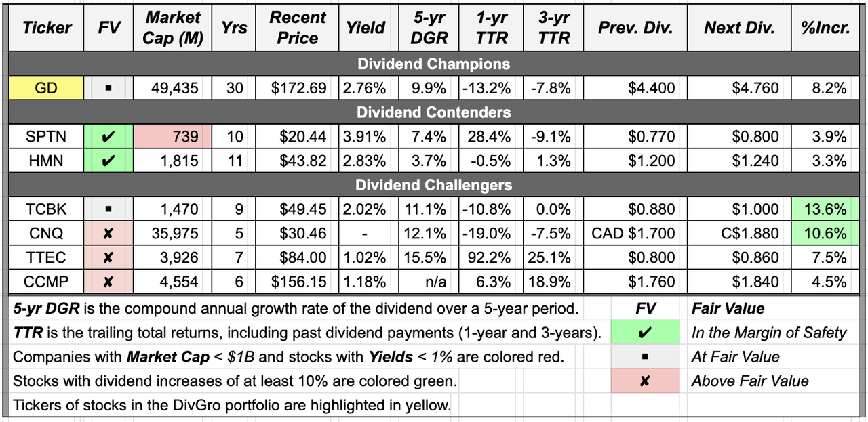Click the Dividend Challengers section header
The height and width of the screenshot is (422, 868).
(x=433, y=185)
